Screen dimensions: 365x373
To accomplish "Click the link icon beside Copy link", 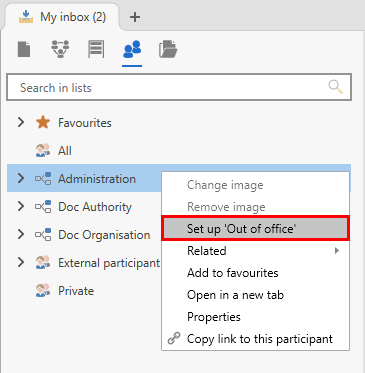I will pyautogui.click(x=174, y=338).
